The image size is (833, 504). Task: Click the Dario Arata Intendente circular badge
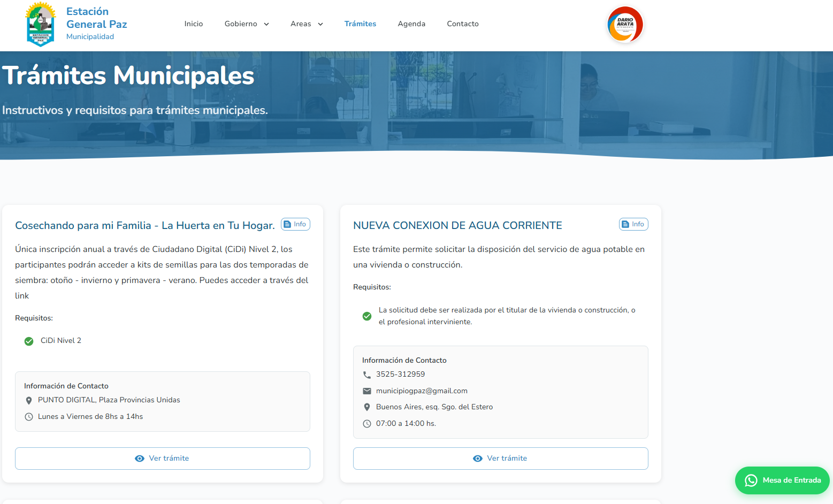[x=624, y=24]
